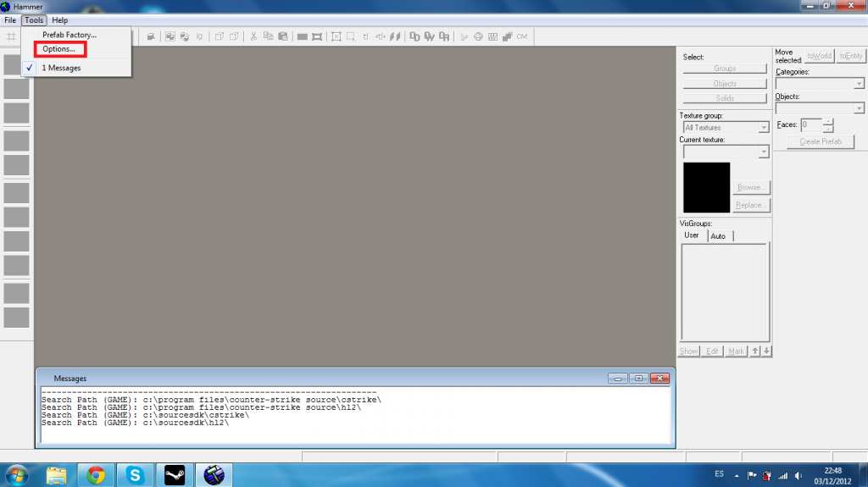
Task: Open Skype from the taskbar
Action: pyautogui.click(x=135, y=475)
